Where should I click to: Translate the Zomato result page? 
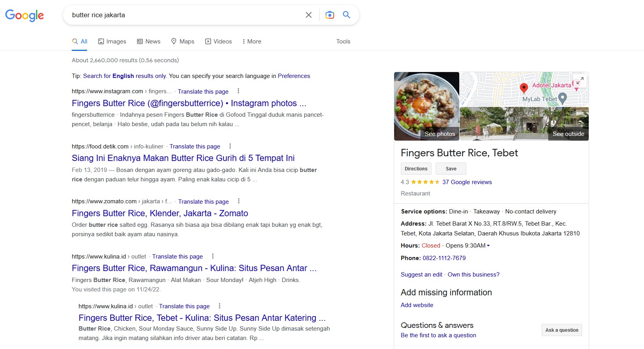(x=204, y=201)
